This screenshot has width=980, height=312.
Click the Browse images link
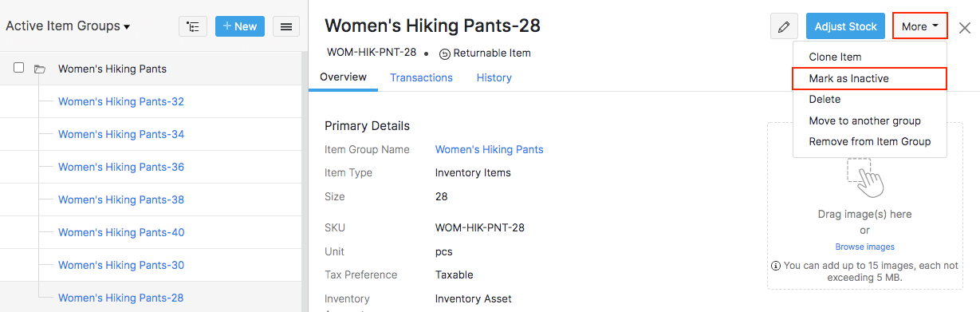[x=864, y=247]
